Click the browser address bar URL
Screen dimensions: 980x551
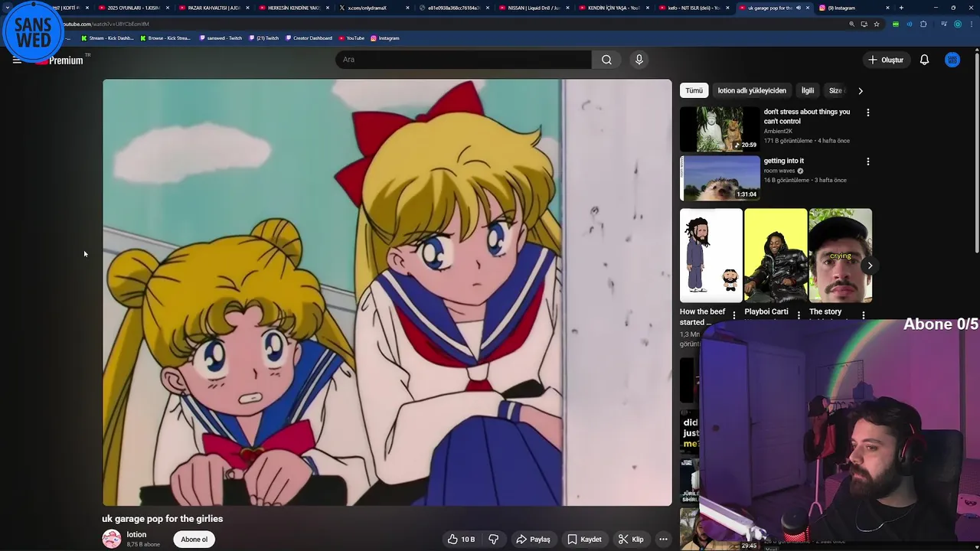[106, 24]
